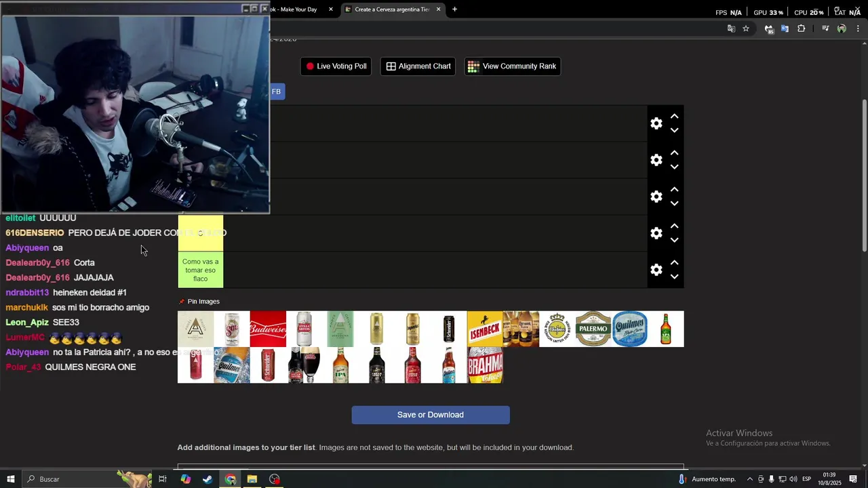Select the green Andes Origen image
868x488 pixels.
coord(340,329)
